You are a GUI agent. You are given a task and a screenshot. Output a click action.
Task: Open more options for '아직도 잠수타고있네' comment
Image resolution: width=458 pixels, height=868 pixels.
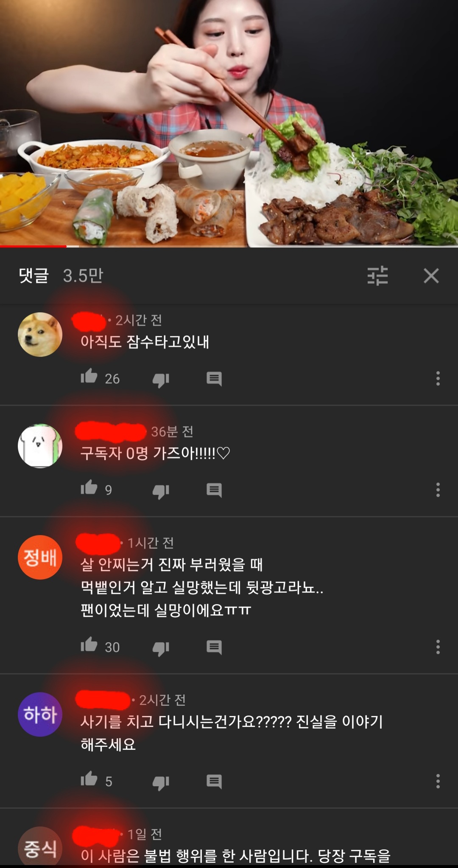point(438,378)
